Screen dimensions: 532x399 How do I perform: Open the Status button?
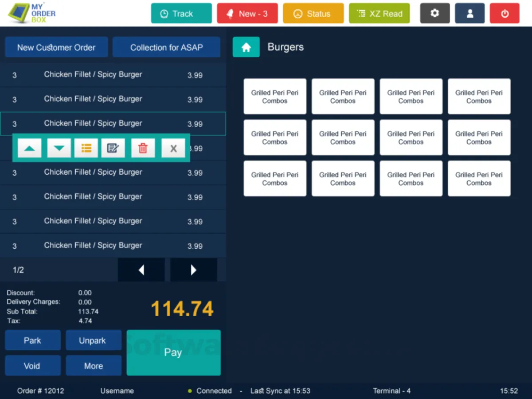coord(313,14)
